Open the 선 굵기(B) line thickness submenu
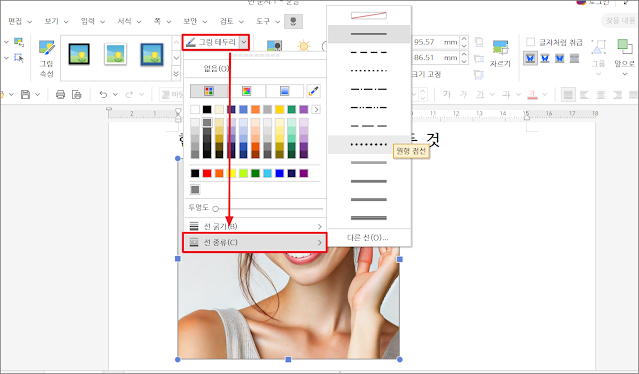The width and height of the screenshot is (639, 374). 255,226
